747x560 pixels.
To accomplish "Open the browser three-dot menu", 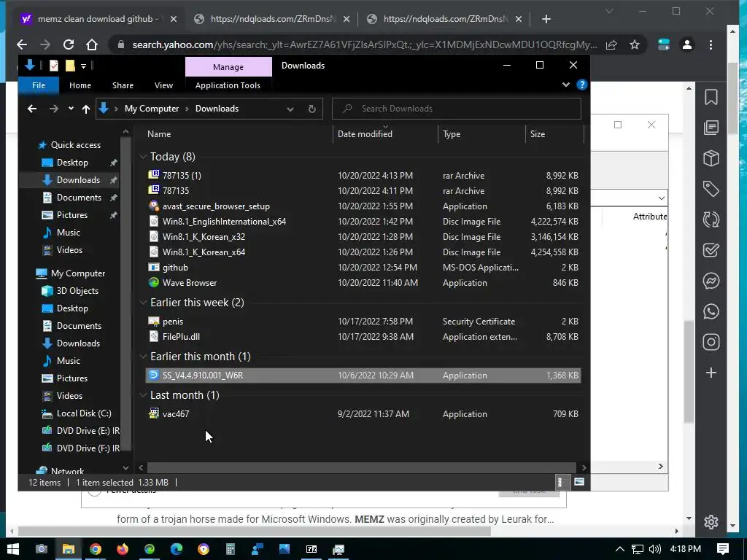I will tap(711, 44).
